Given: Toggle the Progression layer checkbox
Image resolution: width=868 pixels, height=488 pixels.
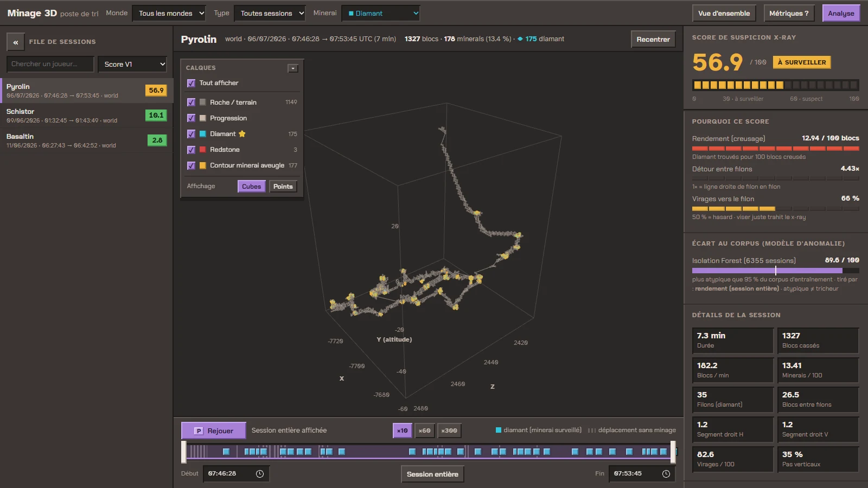Looking at the screenshot, I should click(191, 118).
